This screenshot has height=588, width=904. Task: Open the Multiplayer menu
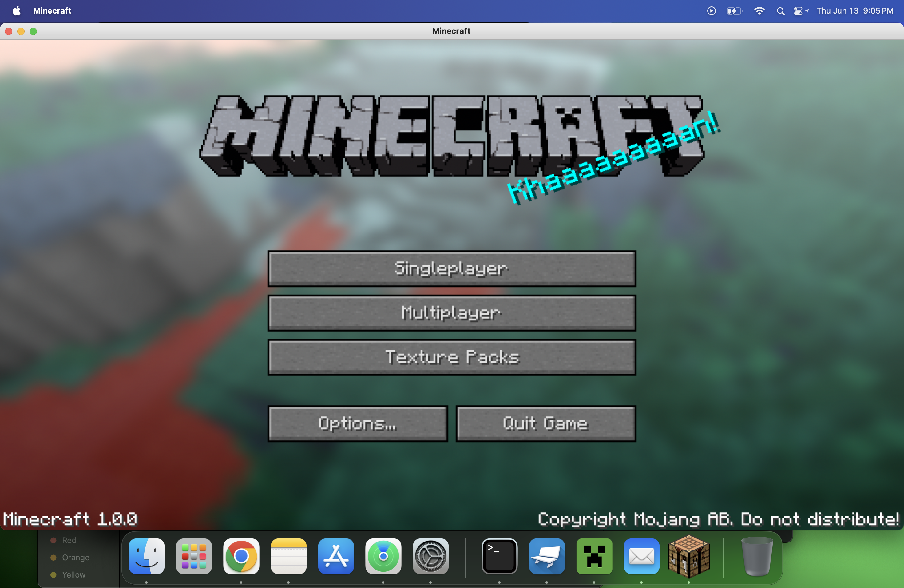452,313
